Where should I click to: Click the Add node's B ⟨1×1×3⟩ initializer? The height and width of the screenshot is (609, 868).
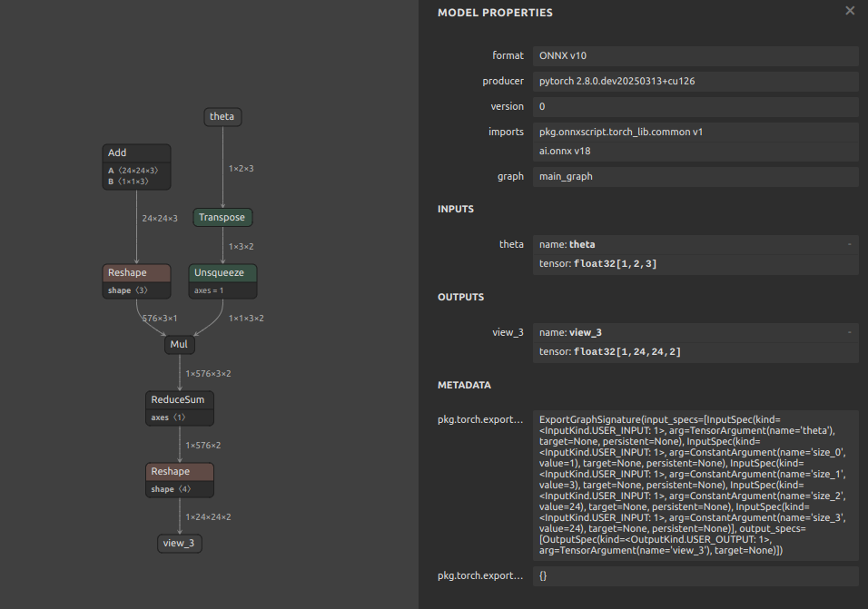click(128, 182)
